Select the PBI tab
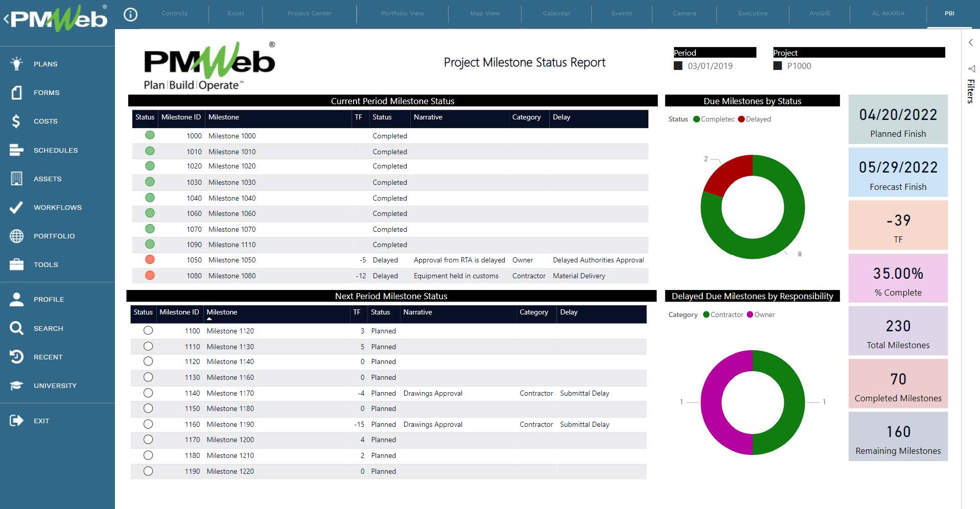The image size is (980, 509). tap(949, 13)
